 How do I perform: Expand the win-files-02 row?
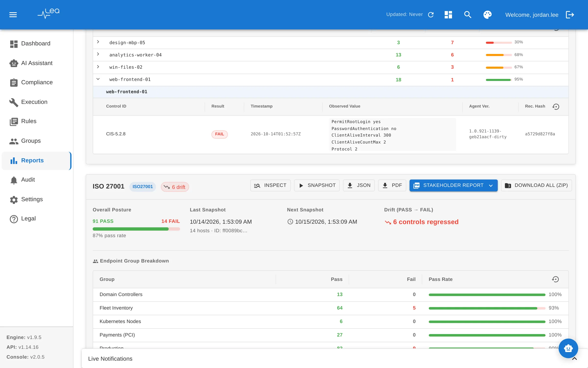tap(98, 67)
